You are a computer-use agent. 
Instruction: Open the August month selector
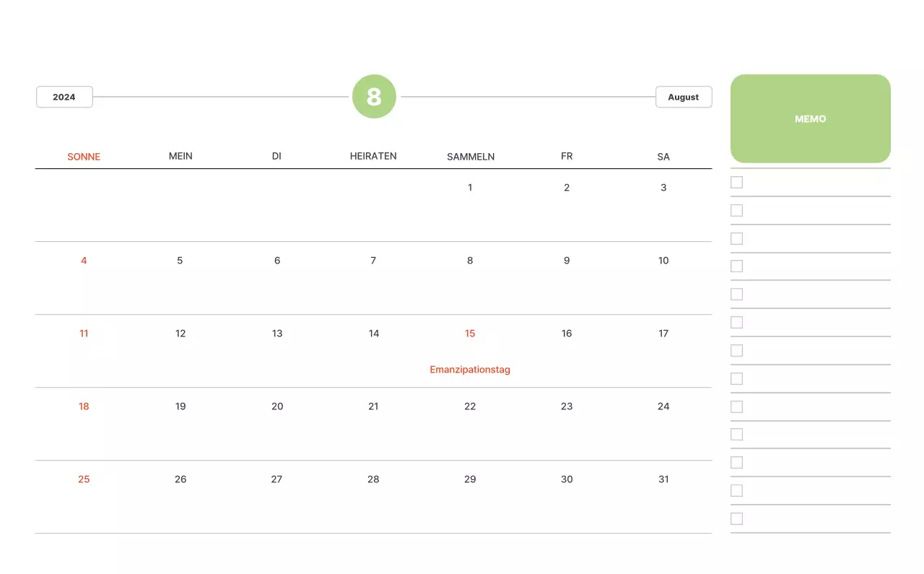683,97
